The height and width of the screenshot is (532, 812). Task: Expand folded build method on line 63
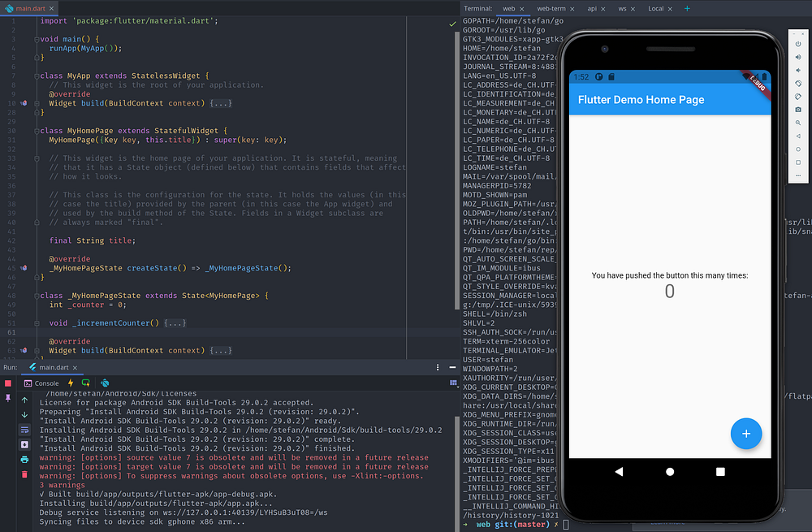click(221, 351)
